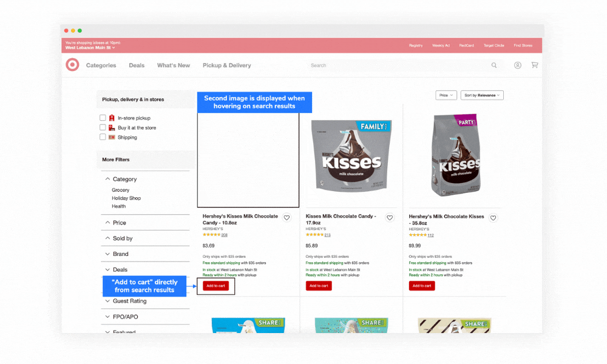Go to the Registry link
The width and height of the screenshot is (607, 364).
click(x=416, y=45)
